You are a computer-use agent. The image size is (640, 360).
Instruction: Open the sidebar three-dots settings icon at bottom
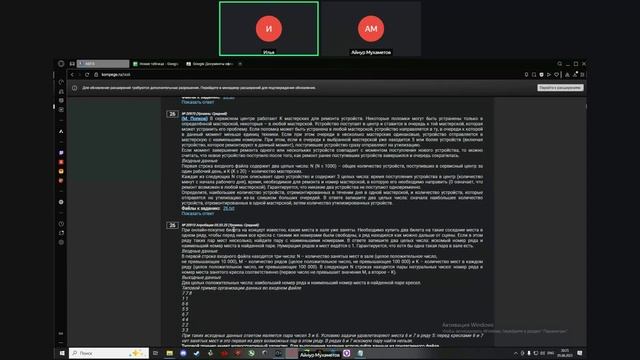pyautogui.click(x=61, y=333)
